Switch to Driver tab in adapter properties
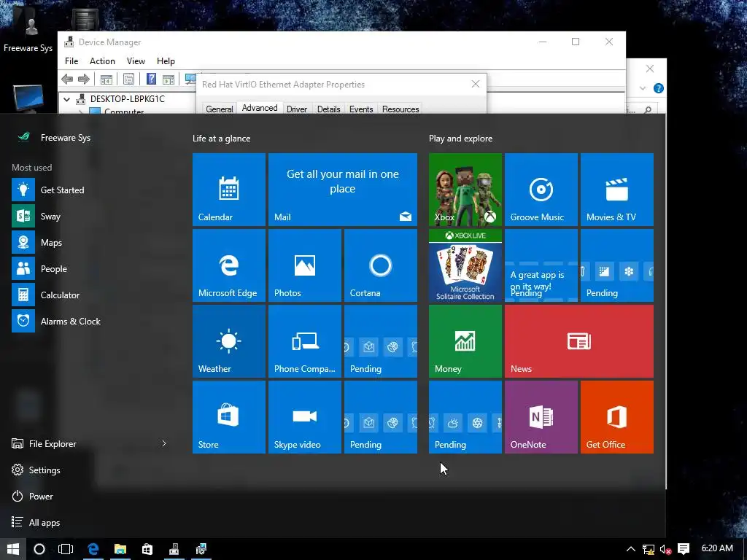 pyautogui.click(x=296, y=109)
